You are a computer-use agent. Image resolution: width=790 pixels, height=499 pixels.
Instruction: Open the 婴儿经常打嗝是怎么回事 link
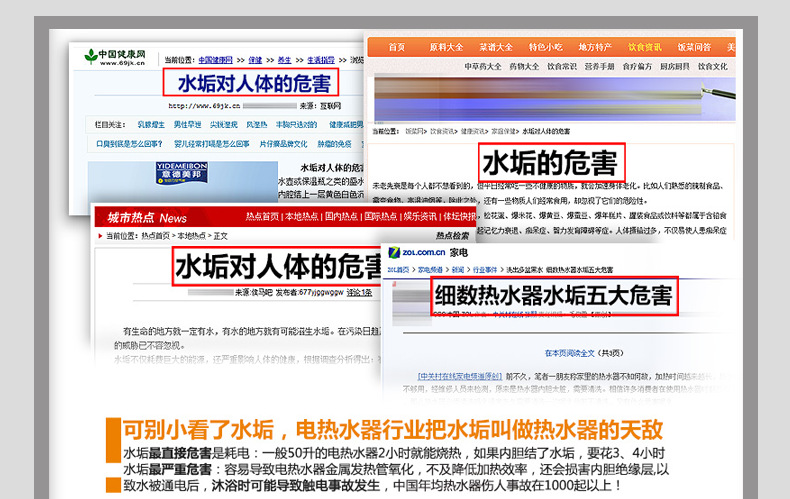pos(212,144)
